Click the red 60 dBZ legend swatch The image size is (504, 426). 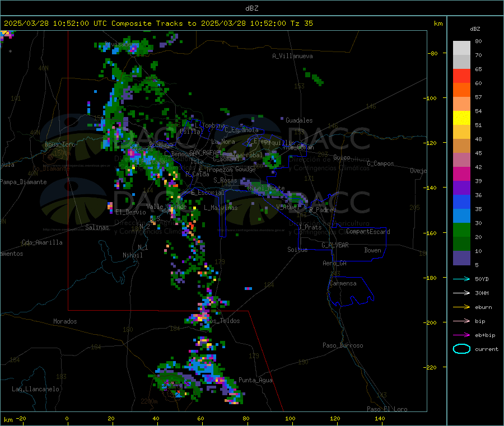(x=461, y=76)
